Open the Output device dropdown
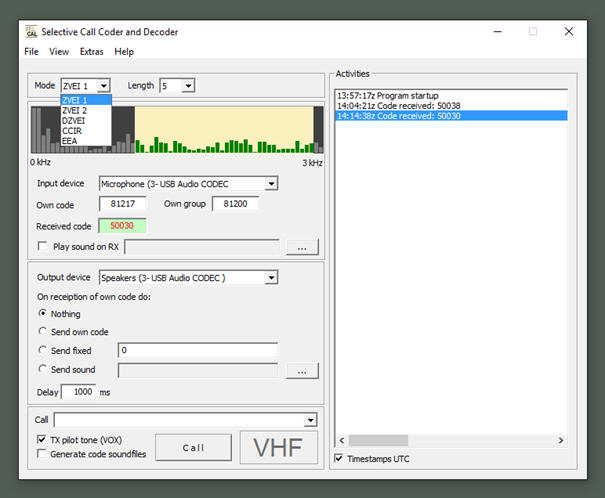Screen dimensions: 605x498 (x=270, y=277)
